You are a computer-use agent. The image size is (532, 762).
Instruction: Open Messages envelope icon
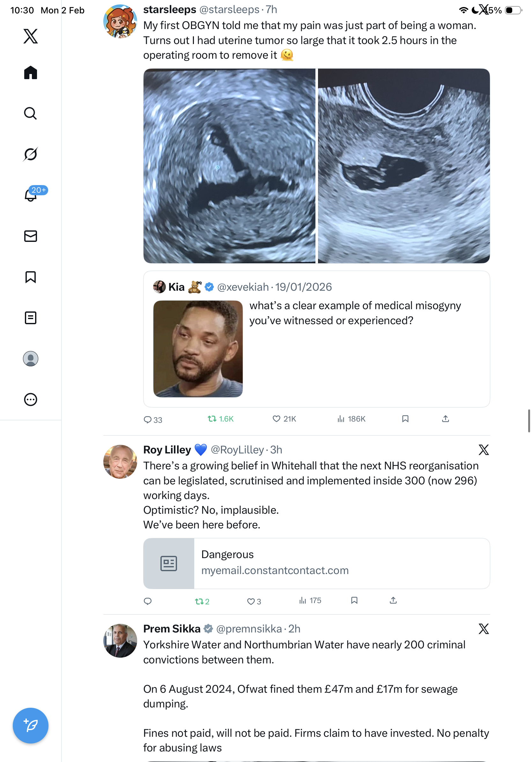point(31,236)
